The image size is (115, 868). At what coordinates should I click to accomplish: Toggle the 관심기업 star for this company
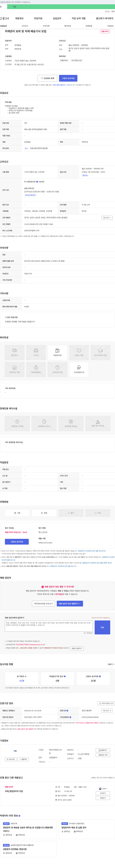(11, 759)
